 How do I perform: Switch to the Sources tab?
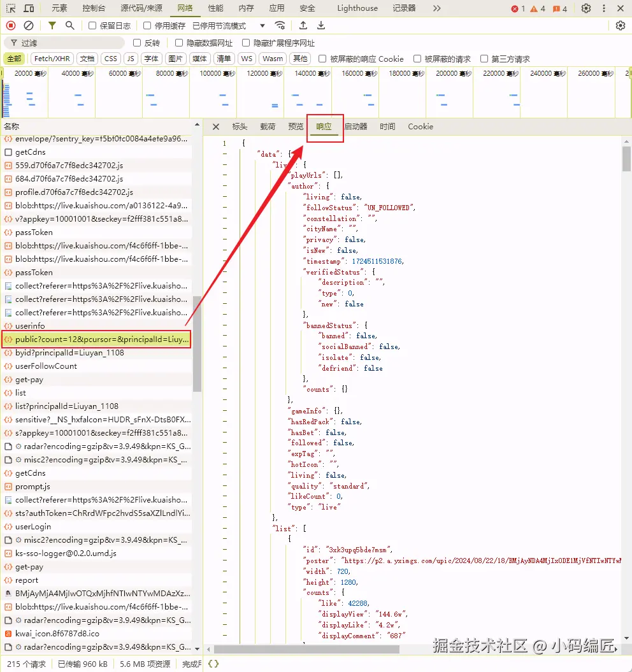coord(141,8)
